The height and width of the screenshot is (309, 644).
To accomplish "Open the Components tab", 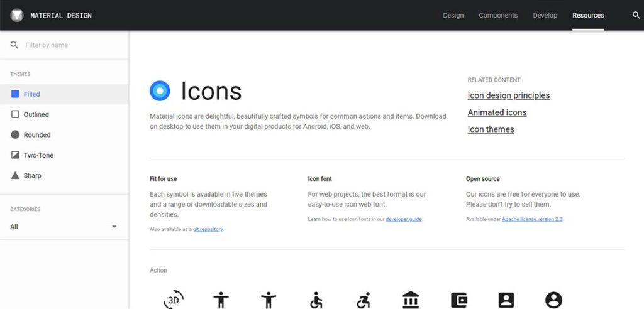I will (x=498, y=15).
